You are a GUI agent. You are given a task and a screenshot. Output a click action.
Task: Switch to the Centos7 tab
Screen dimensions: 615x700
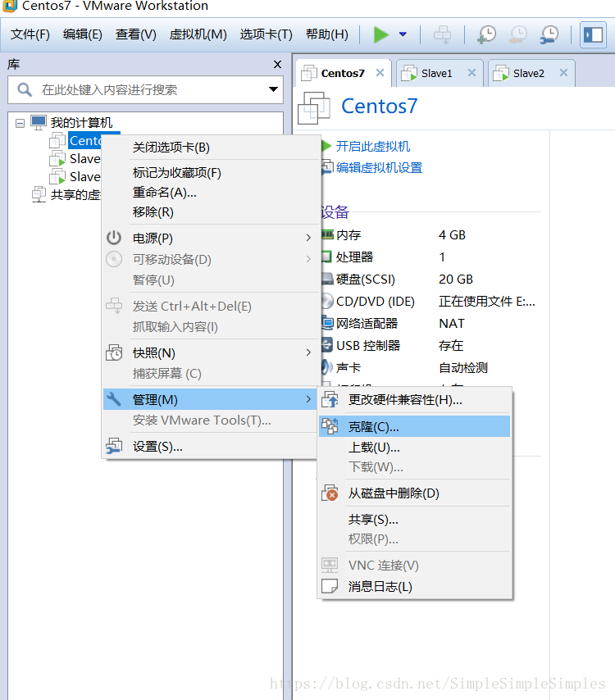coord(343,73)
